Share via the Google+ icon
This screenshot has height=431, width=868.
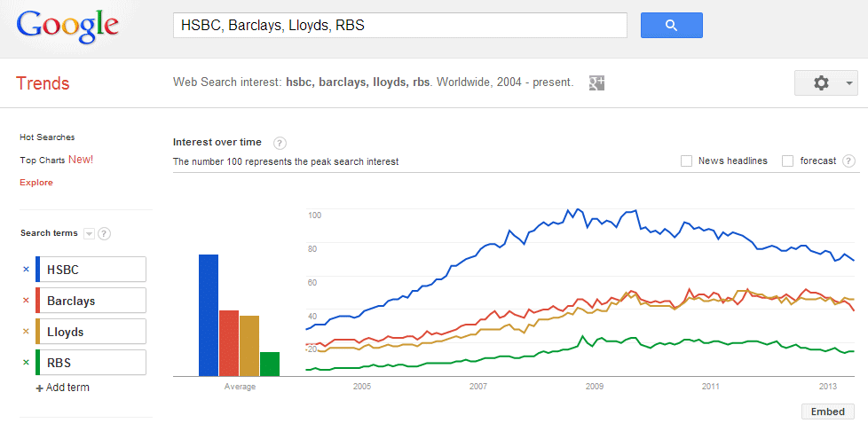coord(596,83)
